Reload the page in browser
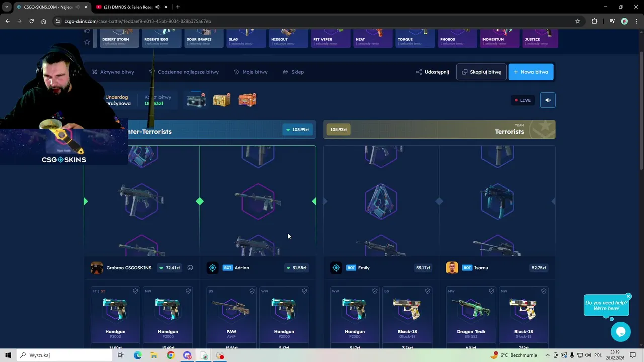The width and height of the screenshot is (644, 362). (31, 21)
